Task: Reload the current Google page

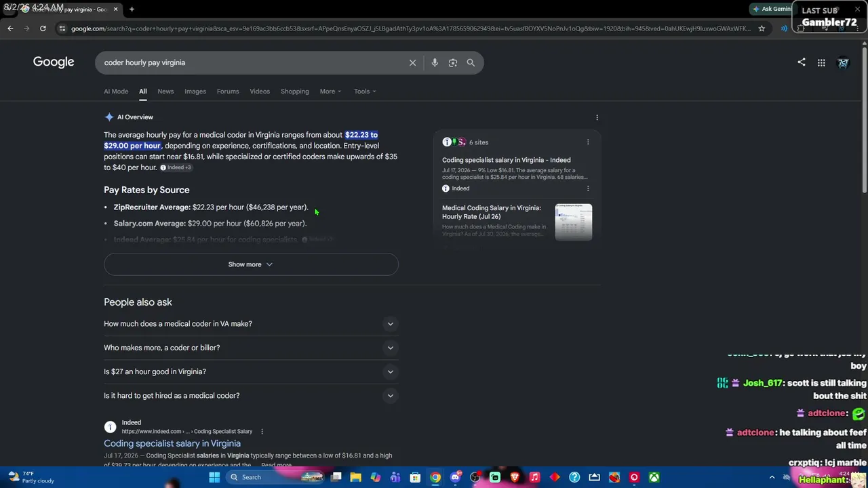Action: (43, 28)
